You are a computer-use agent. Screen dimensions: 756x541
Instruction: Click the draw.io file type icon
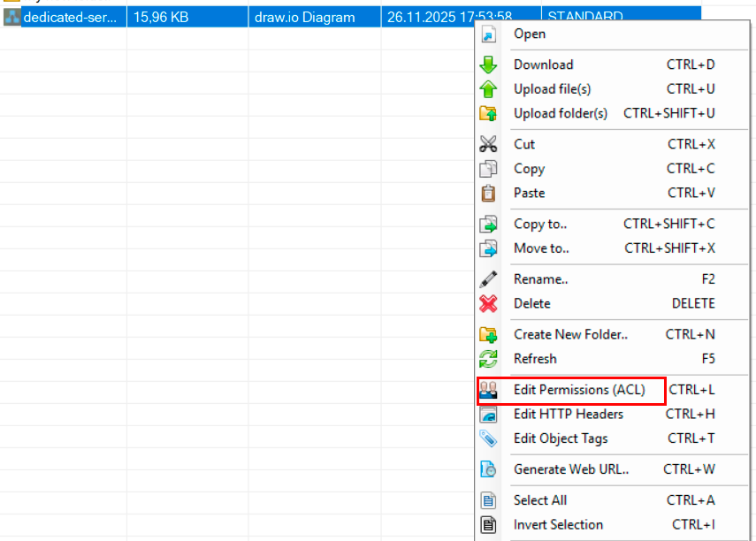point(11,17)
